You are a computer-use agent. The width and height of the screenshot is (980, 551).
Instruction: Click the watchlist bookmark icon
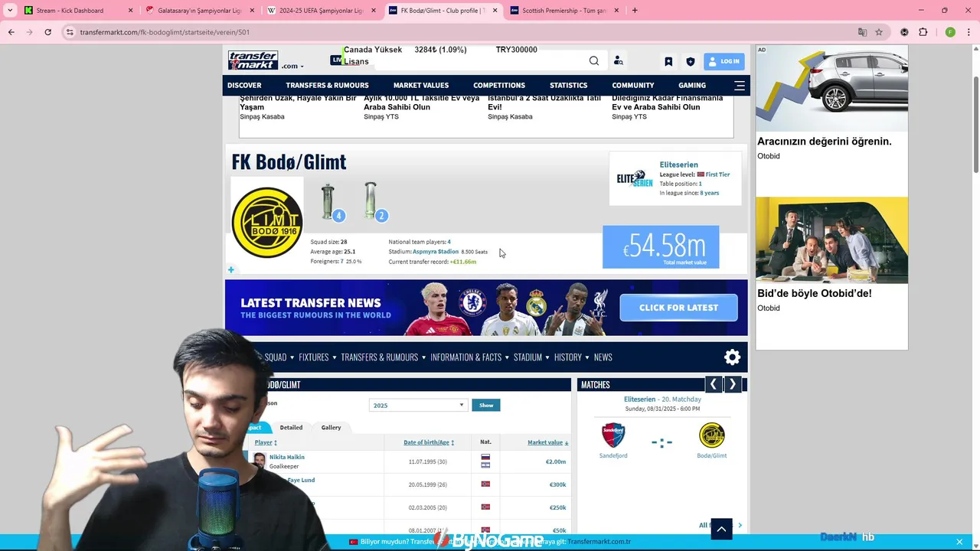668,61
